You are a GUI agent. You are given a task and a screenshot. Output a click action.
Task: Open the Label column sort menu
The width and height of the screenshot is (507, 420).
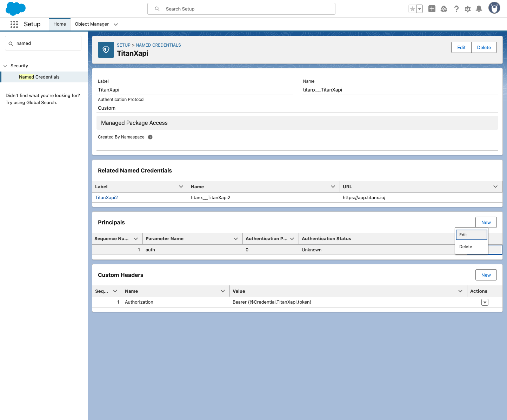click(181, 187)
